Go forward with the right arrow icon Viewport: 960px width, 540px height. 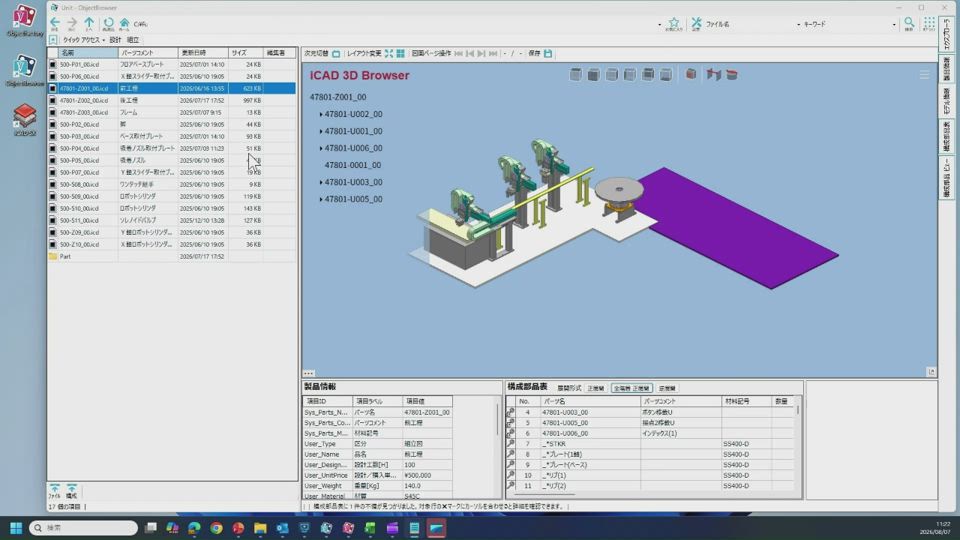(72, 23)
